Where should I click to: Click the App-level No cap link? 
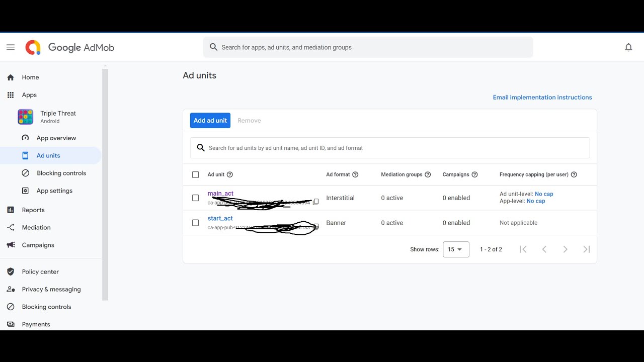tap(536, 201)
